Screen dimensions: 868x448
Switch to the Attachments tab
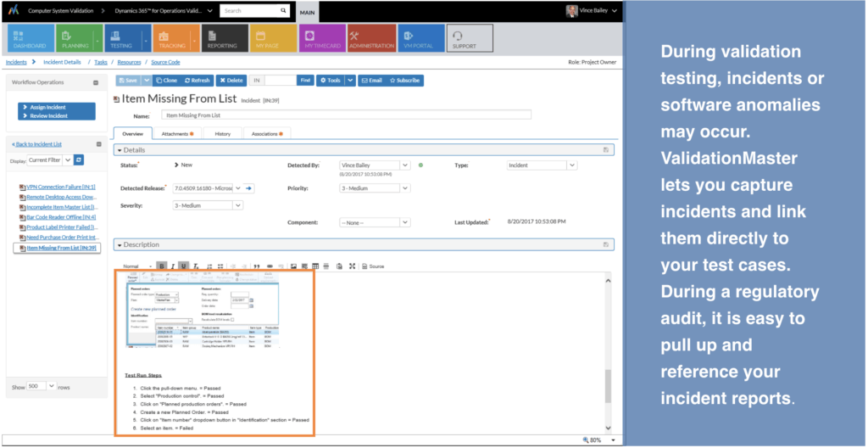pyautogui.click(x=177, y=133)
